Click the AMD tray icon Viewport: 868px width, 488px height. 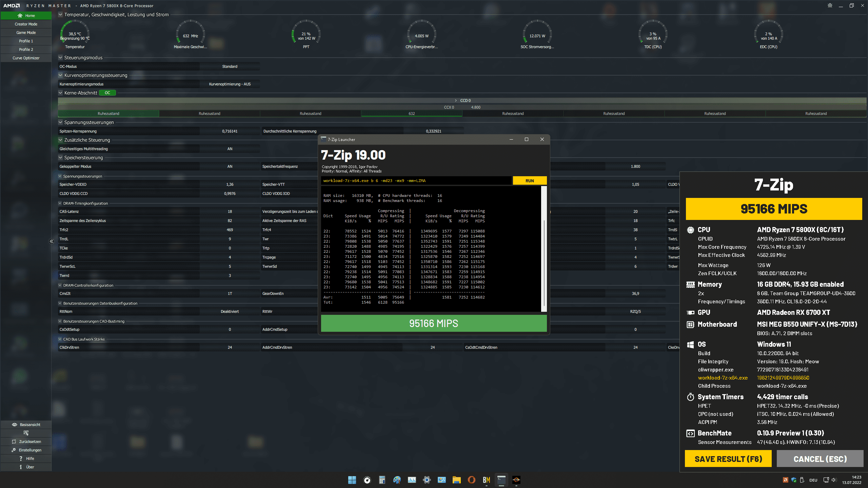(785, 480)
